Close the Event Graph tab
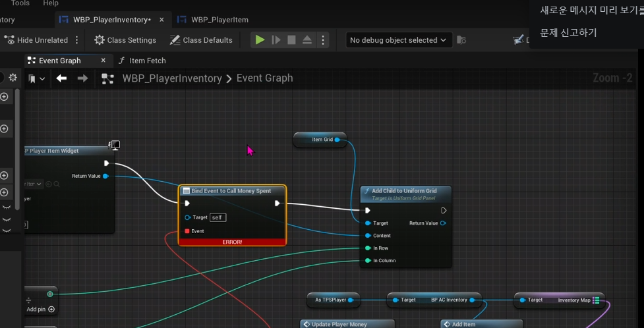The height and width of the screenshot is (328, 644). point(103,61)
